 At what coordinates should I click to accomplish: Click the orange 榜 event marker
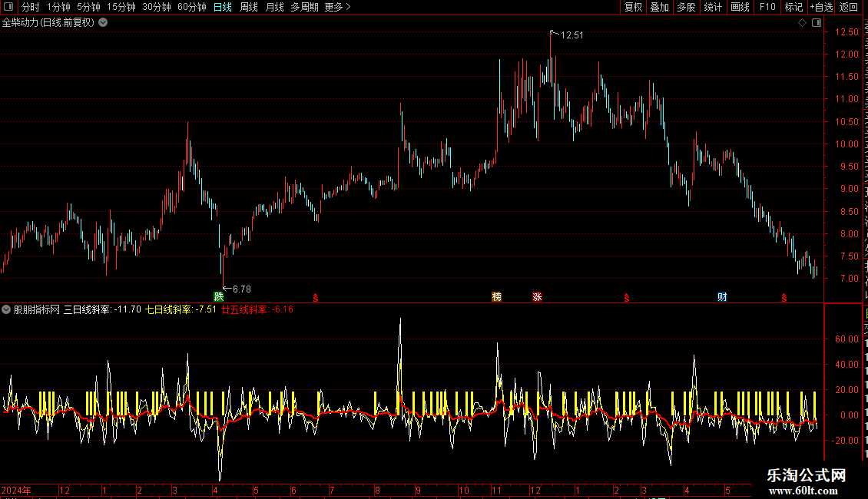[496, 297]
